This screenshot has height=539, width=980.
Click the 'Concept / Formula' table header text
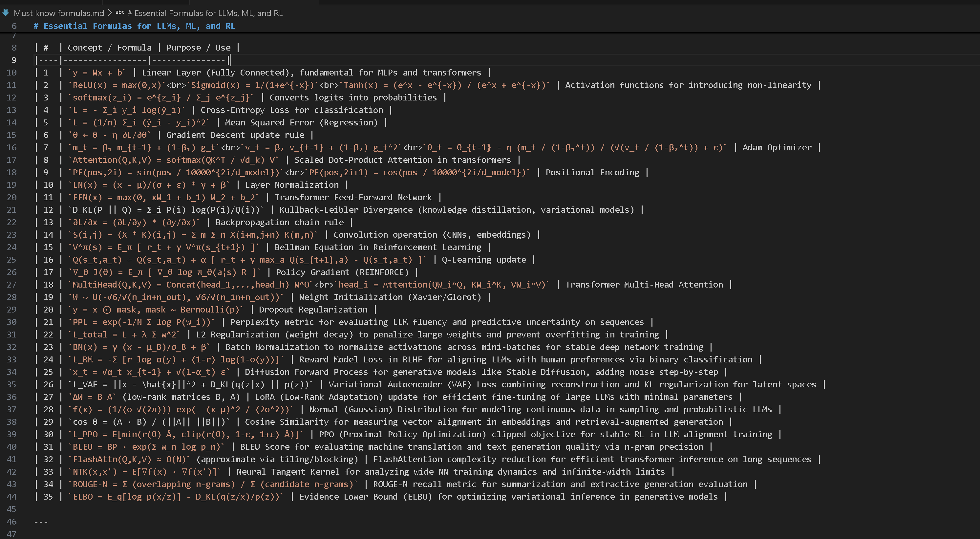tap(110, 48)
